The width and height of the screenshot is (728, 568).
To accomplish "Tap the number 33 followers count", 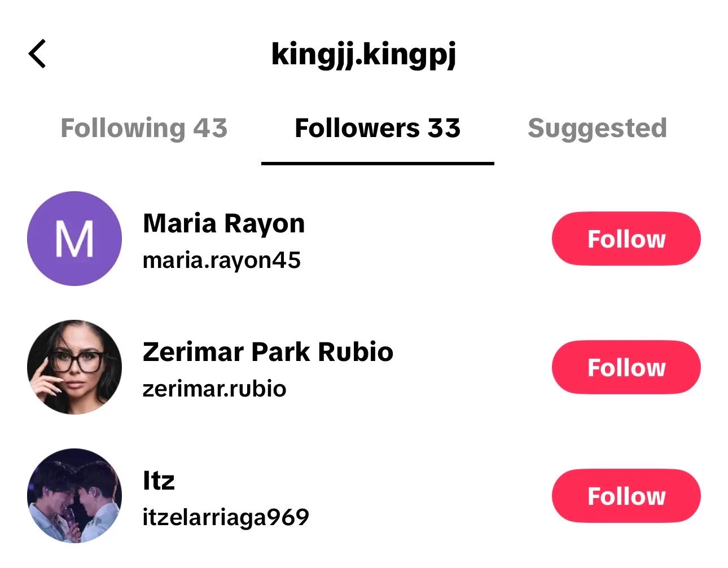I will click(444, 129).
